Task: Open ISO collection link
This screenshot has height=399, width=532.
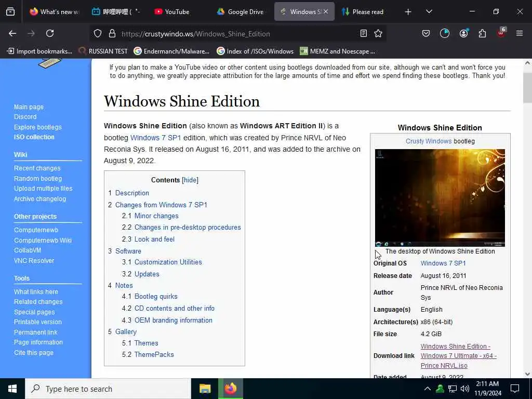Action: (x=34, y=137)
